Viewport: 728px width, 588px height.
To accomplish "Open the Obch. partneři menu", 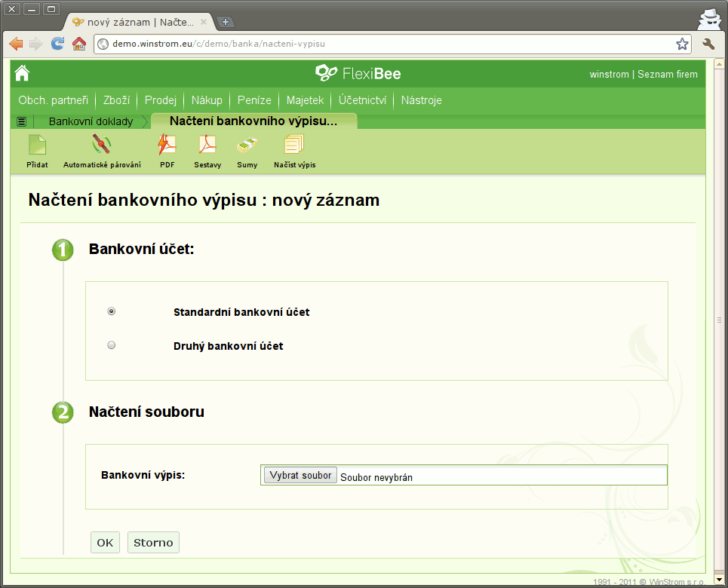I will (x=53, y=100).
